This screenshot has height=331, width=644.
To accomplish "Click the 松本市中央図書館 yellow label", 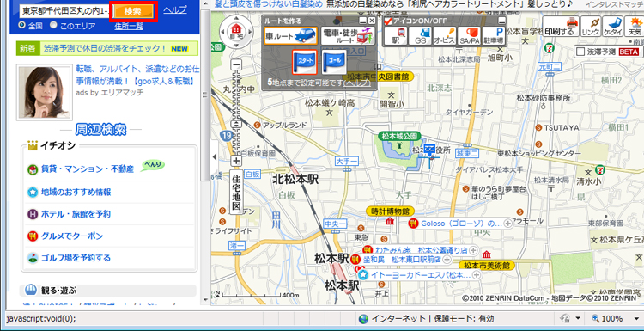I will click(x=379, y=77).
